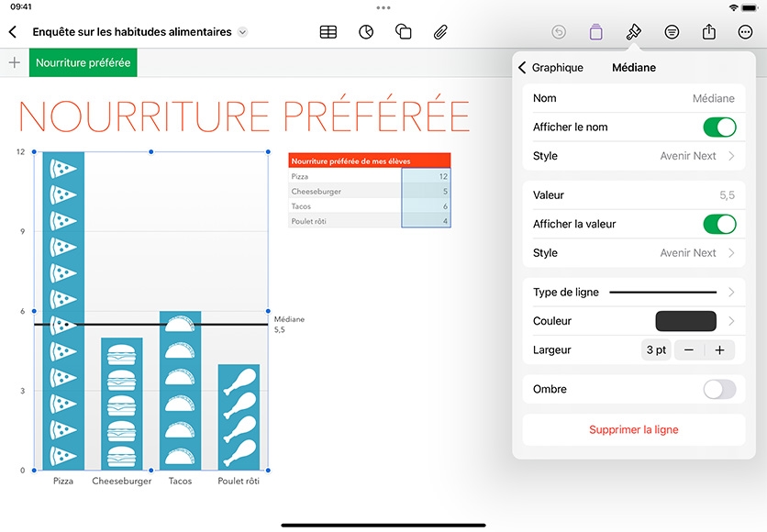Tap the Poulet rôti axis label
Screen dimensions: 767x532
point(239,482)
